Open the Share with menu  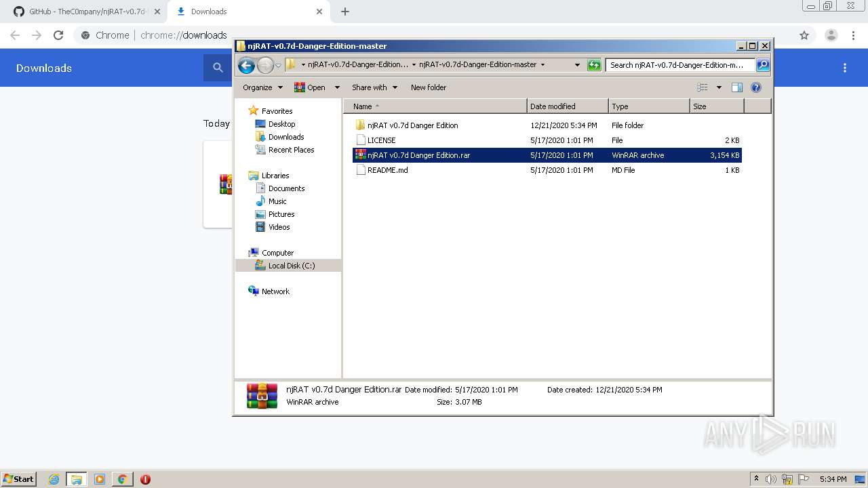[374, 87]
